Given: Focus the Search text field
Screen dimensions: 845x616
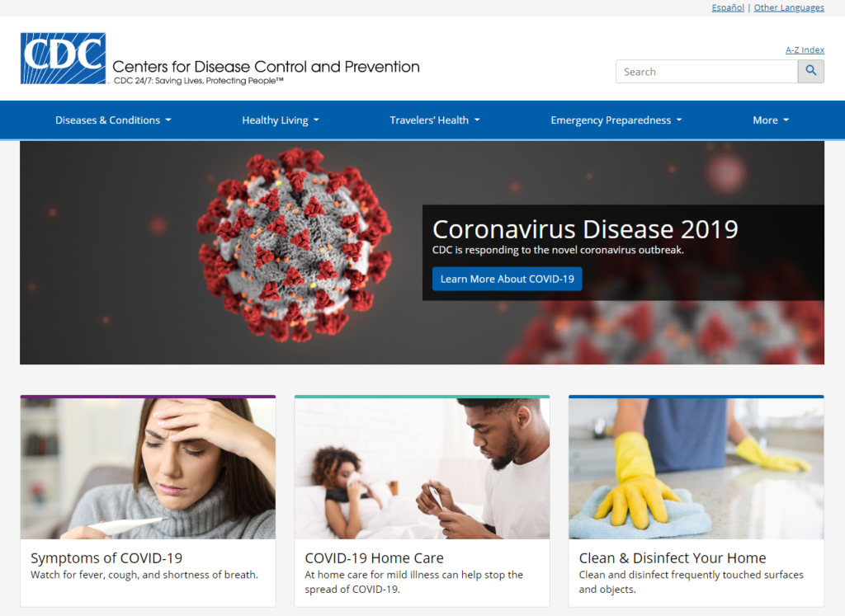Looking at the screenshot, I should pos(706,71).
